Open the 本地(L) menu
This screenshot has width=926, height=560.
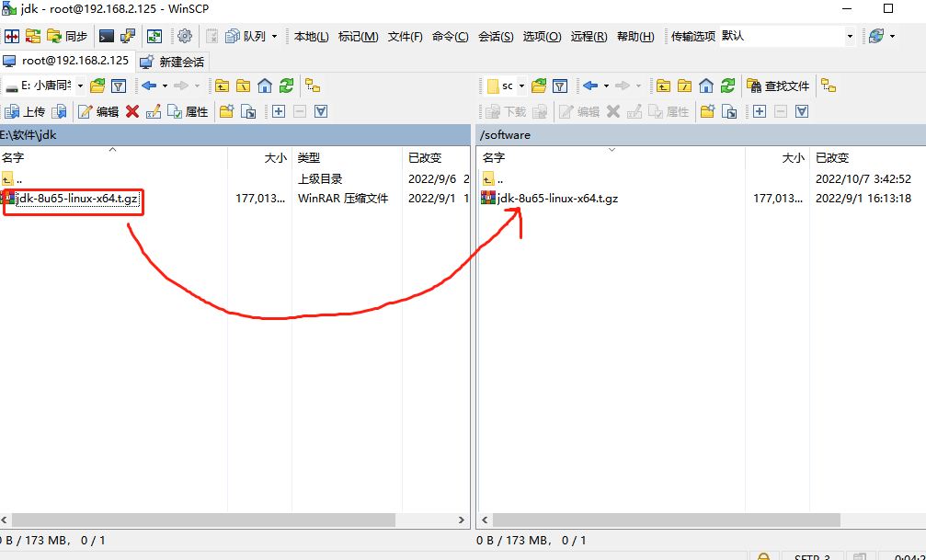311,37
